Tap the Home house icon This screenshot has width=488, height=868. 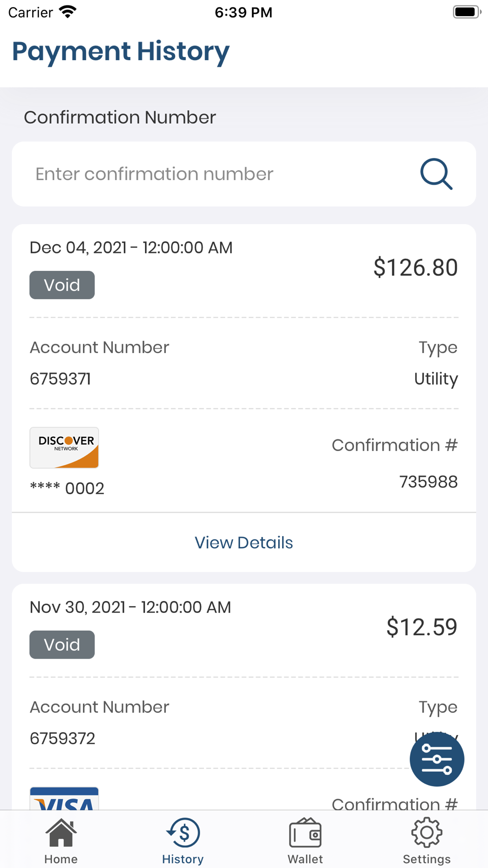61,833
